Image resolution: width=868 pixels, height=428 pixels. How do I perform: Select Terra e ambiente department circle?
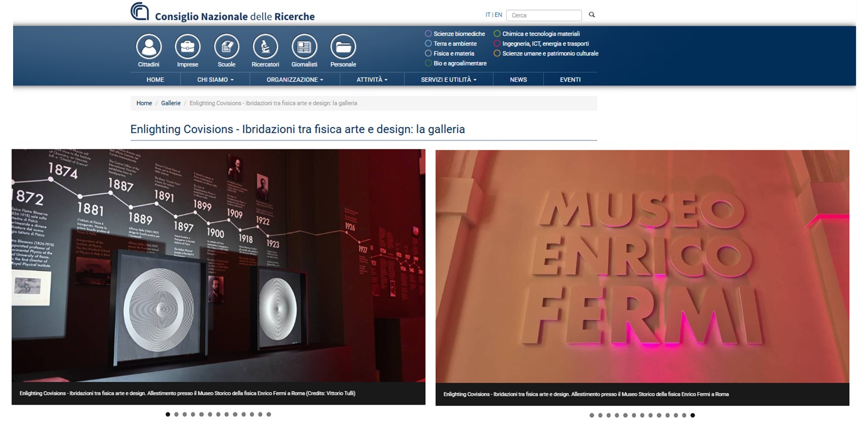coord(428,43)
